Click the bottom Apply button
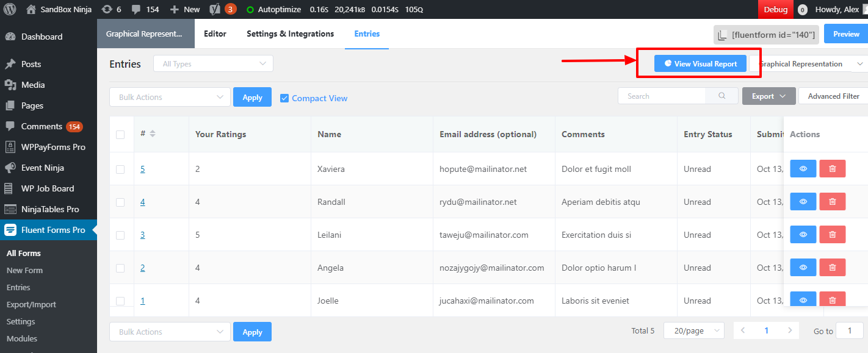Viewport: 868px width, 353px height. click(252, 332)
